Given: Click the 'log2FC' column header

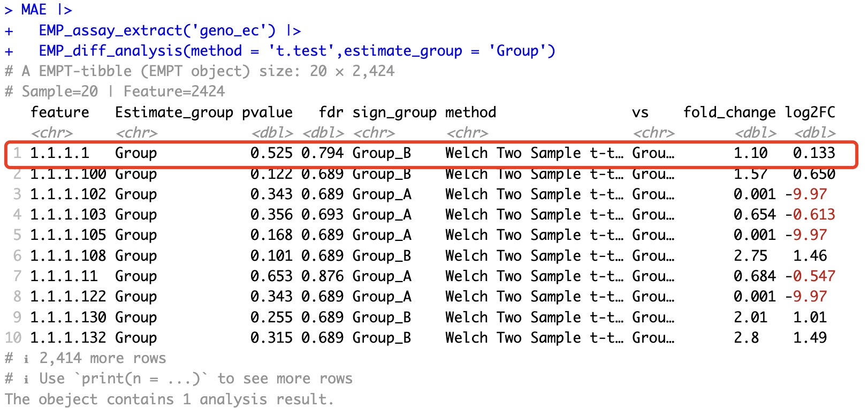Looking at the screenshot, I should (810, 112).
